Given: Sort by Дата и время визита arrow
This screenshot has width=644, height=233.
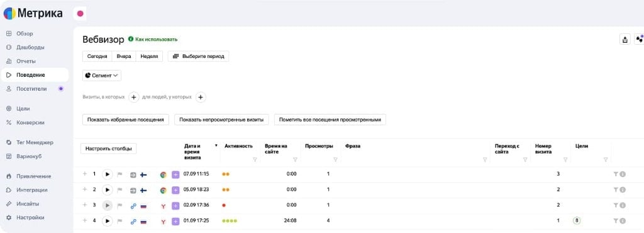Looking at the screenshot, I should pos(216,145).
